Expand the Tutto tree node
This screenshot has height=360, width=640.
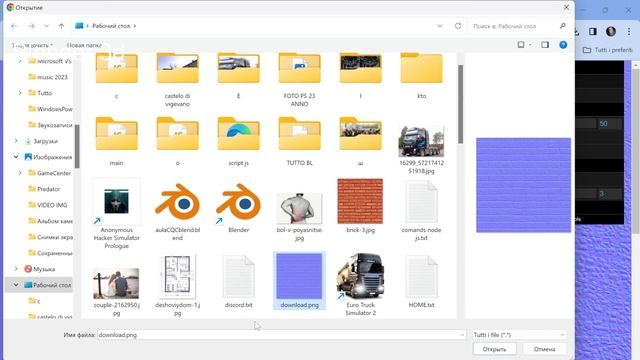coord(20,93)
